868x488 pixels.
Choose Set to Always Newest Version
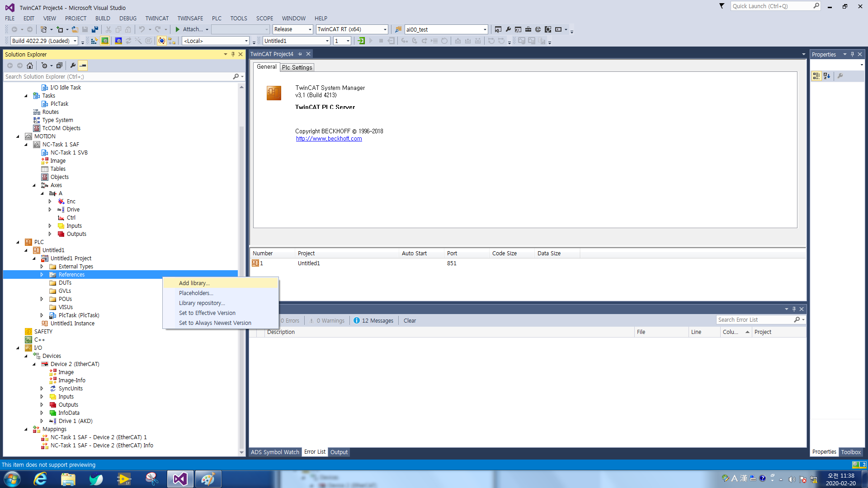pyautogui.click(x=221, y=323)
